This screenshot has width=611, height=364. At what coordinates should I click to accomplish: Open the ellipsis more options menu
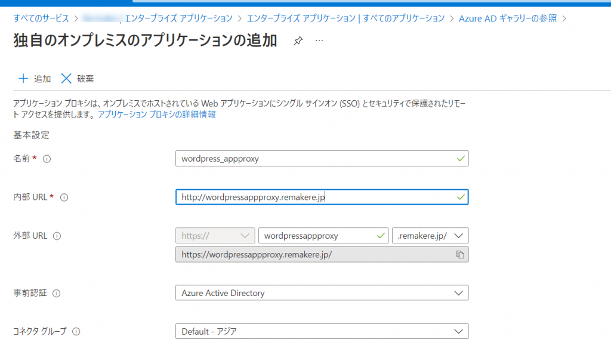(319, 41)
